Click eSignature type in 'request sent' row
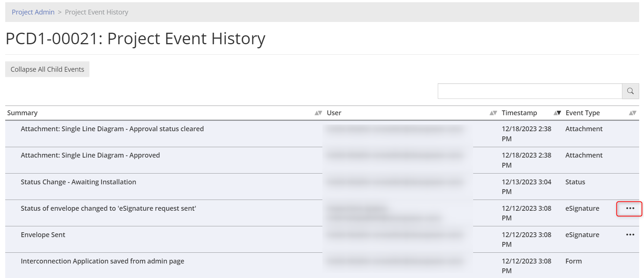The image size is (644, 278). [x=582, y=208]
